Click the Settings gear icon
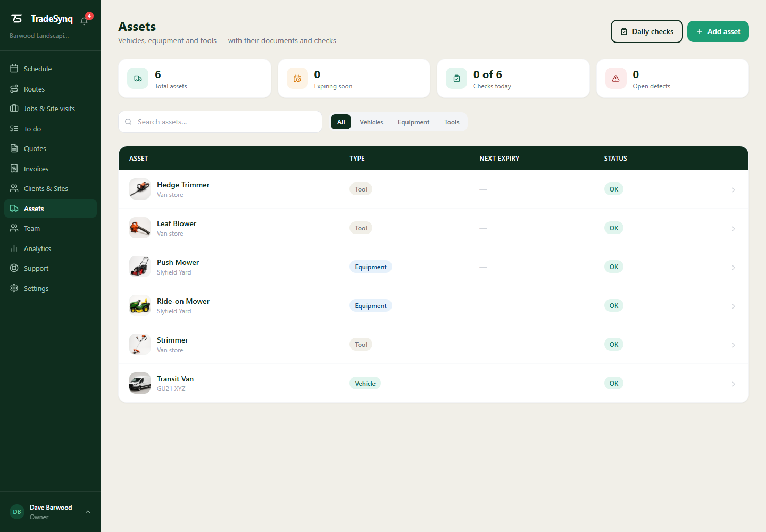766x532 pixels. coord(14,288)
